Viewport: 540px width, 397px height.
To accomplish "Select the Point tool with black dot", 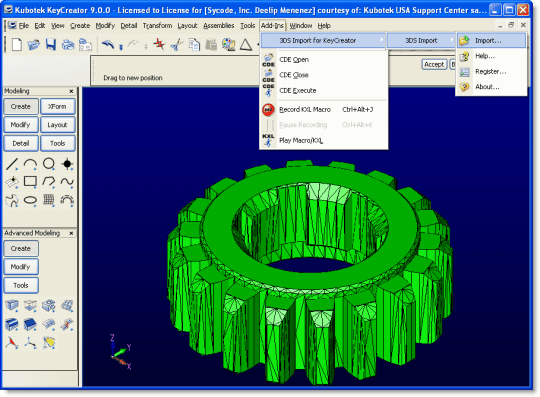I will point(67,164).
